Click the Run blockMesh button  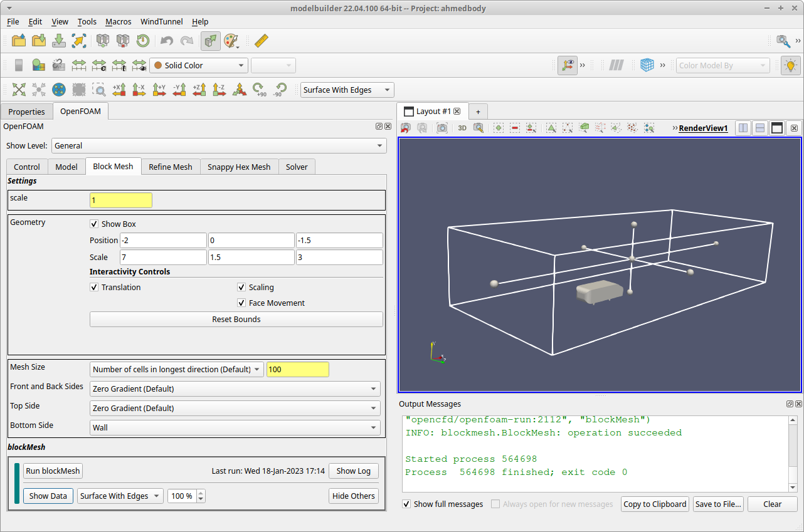click(x=53, y=471)
